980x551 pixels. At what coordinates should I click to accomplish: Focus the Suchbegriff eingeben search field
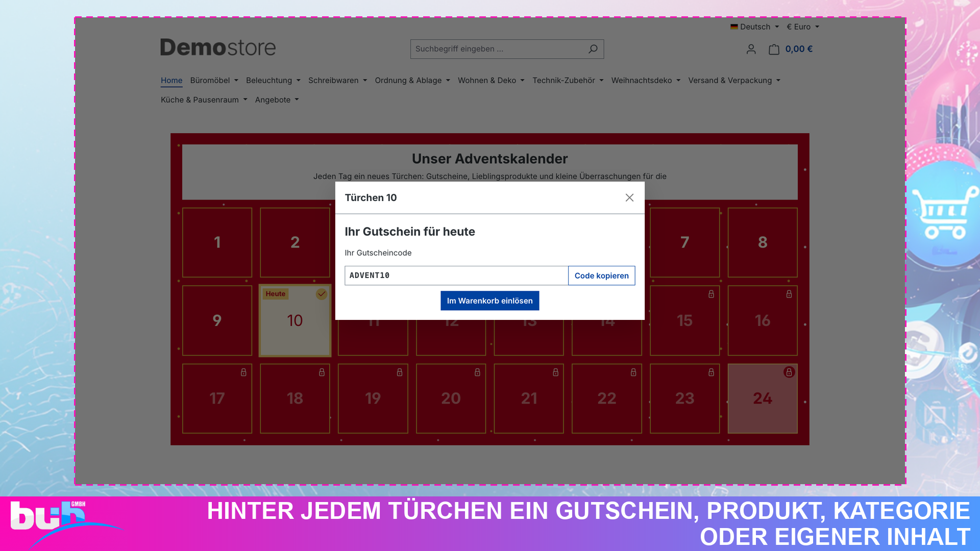pyautogui.click(x=498, y=49)
